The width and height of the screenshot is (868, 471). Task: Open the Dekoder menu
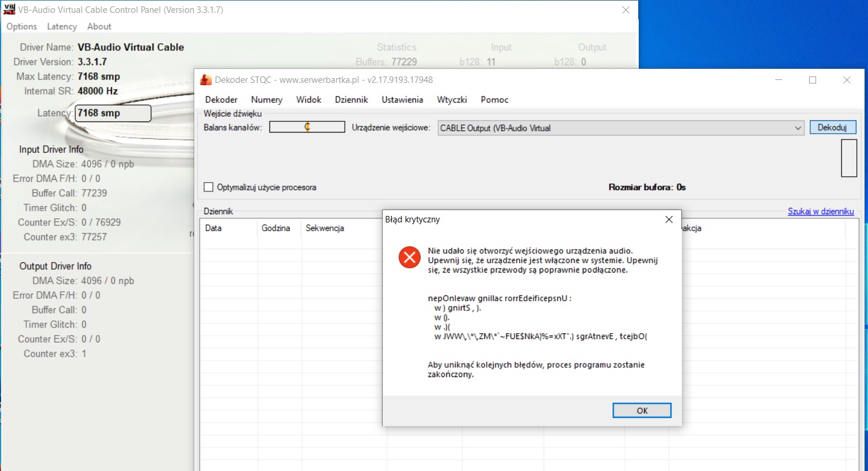(x=221, y=100)
